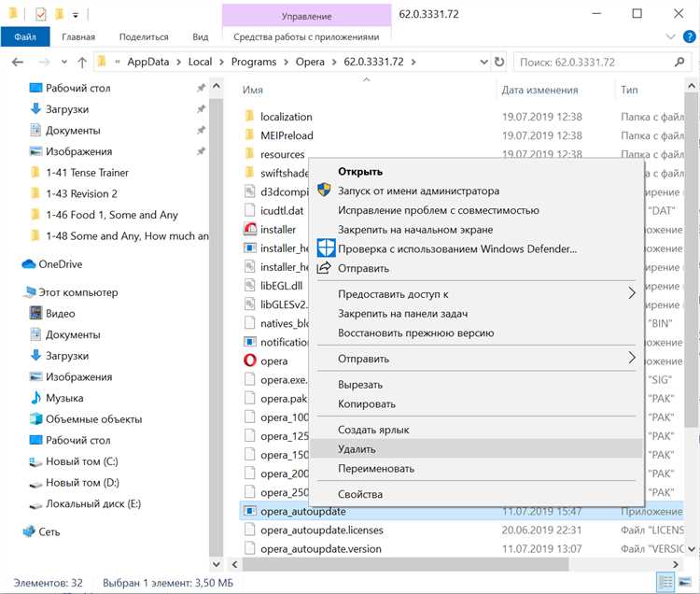Select the localization folder icon
Viewport: 700px width, 594px height.
tap(250, 116)
